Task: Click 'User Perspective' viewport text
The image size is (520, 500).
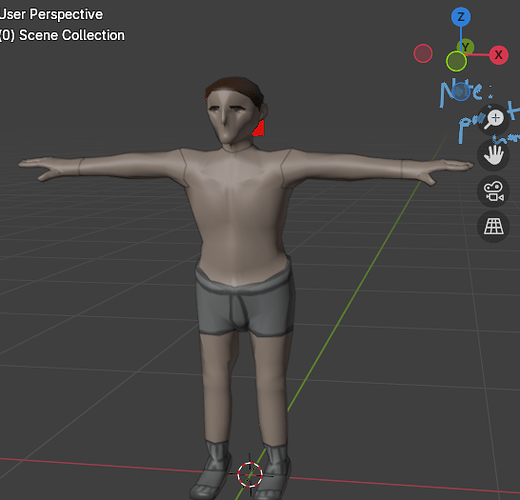Action: (x=51, y=14)
